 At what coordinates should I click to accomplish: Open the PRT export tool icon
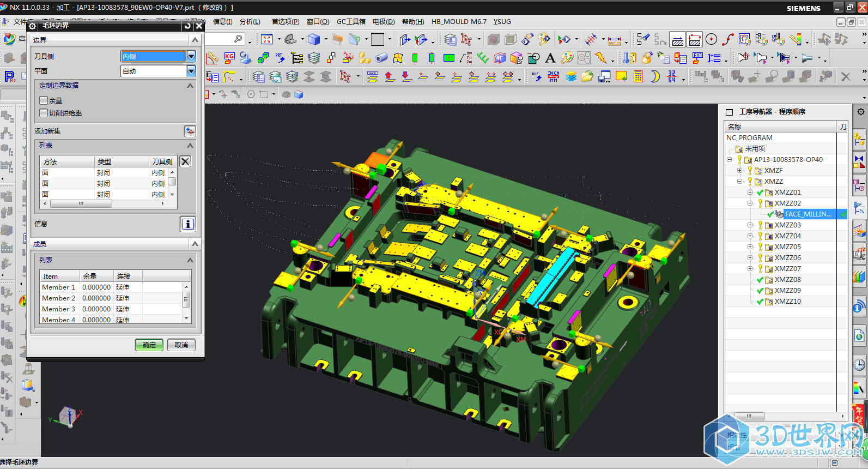click(x=280, y=58)
